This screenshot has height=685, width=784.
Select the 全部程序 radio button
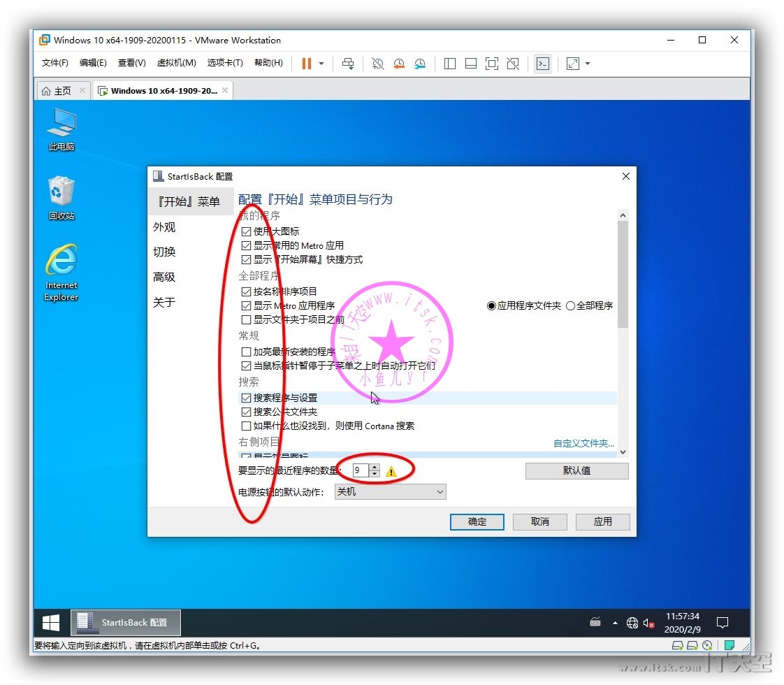[570, 305]
